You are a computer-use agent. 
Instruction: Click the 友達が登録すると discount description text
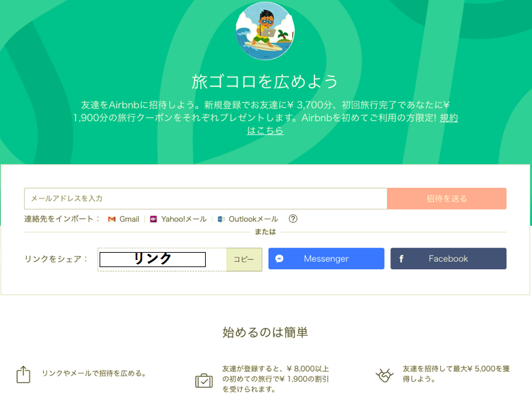tap(275, 379)
